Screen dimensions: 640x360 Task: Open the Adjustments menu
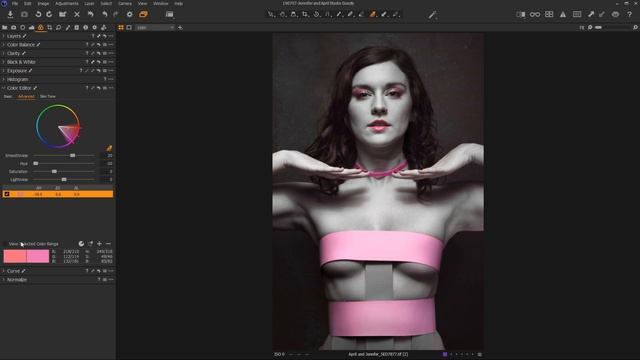pos(67,3)
